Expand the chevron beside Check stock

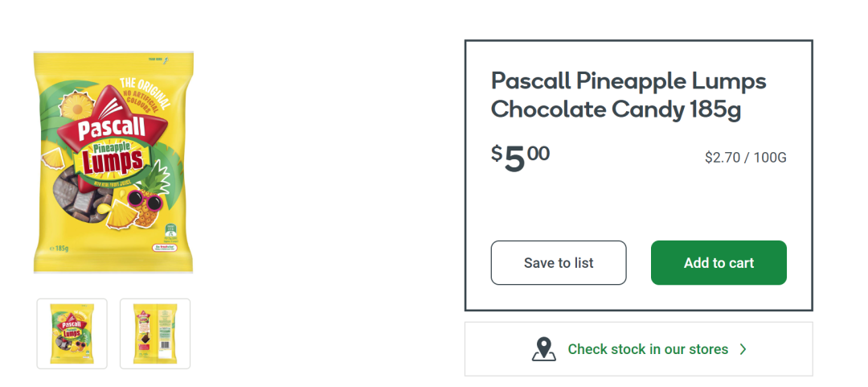(743, 349)
